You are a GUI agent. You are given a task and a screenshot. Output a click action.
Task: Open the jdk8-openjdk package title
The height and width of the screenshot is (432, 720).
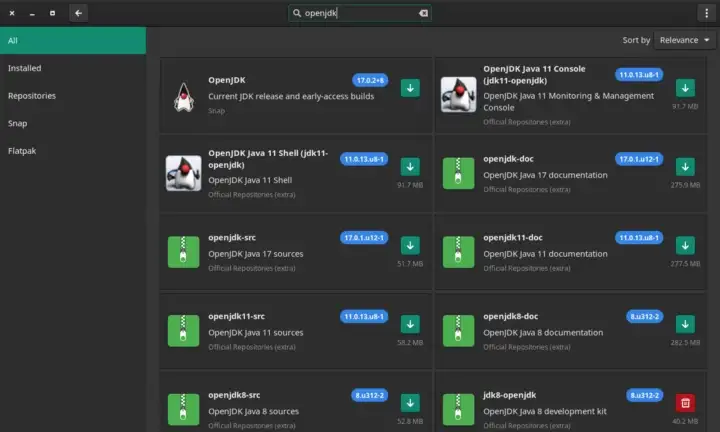510,395
